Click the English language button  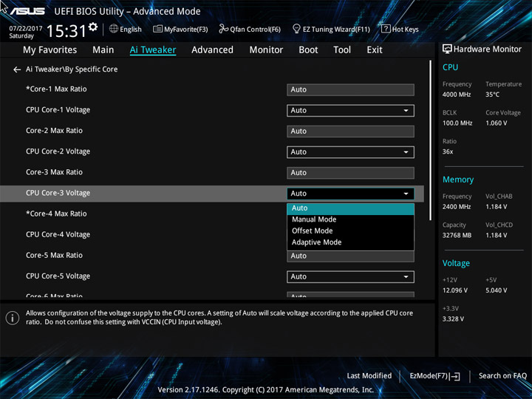126,29
